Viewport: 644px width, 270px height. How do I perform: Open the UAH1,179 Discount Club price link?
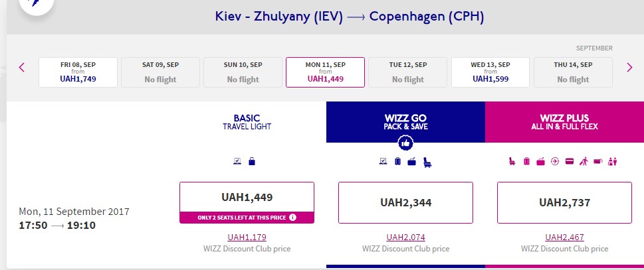coord(247,237)
